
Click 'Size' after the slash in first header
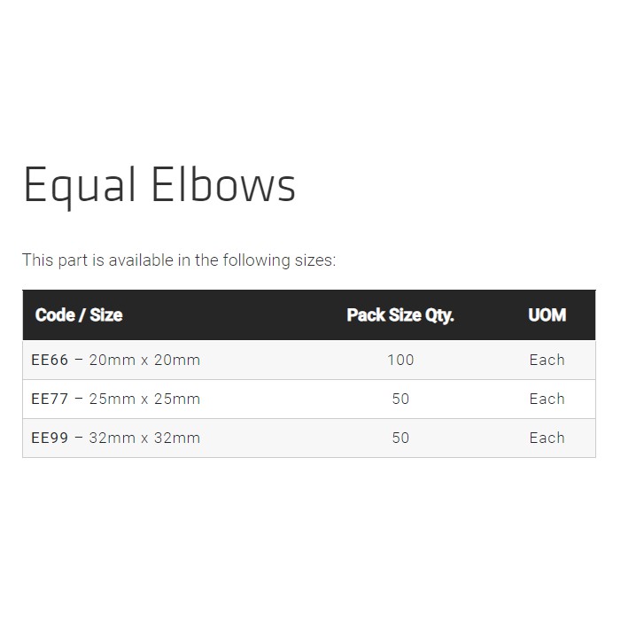tap(105, 315)
